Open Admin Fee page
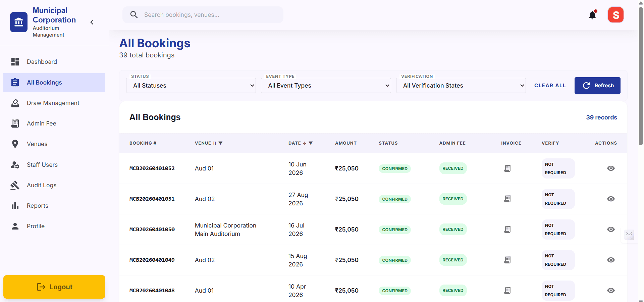The width and height of the screenshot is (644, 302). pyautogui.click(x=54, y=123)
